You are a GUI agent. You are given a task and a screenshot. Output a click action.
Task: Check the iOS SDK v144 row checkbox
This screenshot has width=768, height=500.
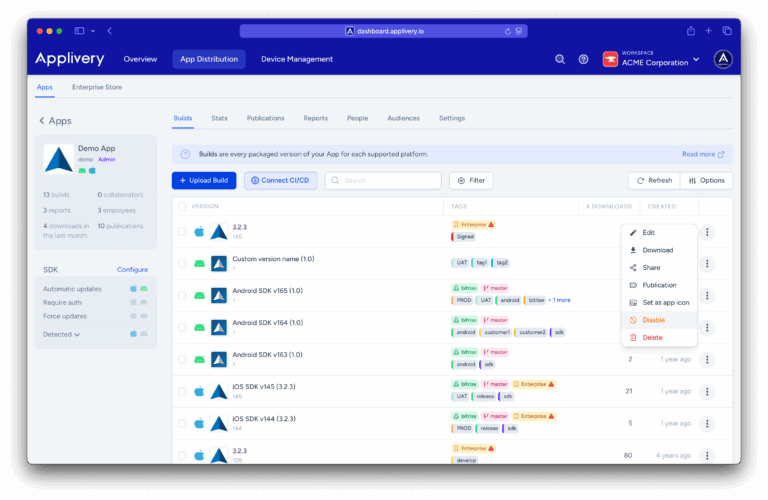182,423
